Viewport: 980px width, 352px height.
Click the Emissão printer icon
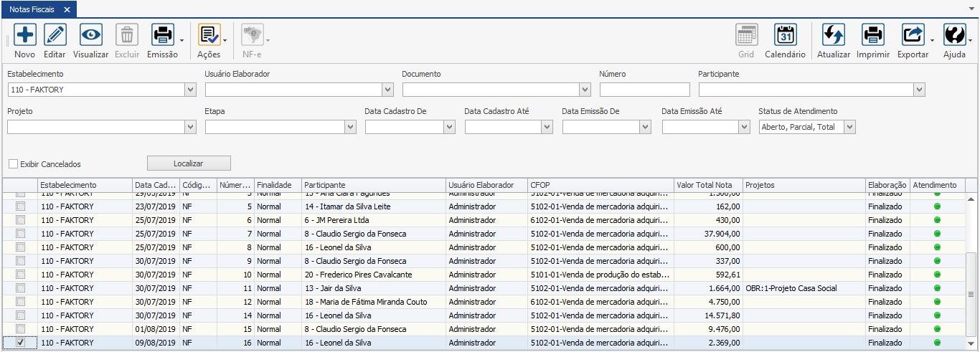pyautogui.click(x=162, y=35)
